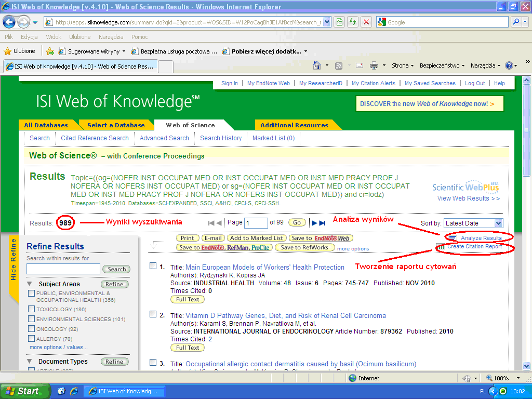Select result 2 Vitamin D Pathway checkbox

[153, 314]
